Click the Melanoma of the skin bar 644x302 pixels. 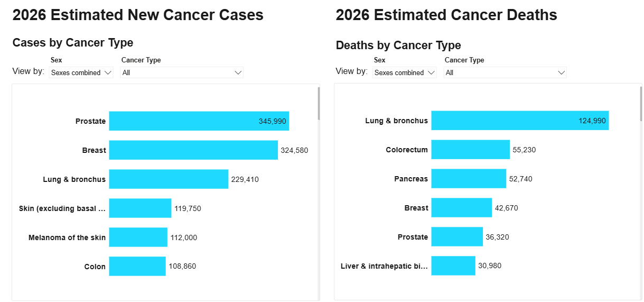pyautogui.click(x=138, y=237)
